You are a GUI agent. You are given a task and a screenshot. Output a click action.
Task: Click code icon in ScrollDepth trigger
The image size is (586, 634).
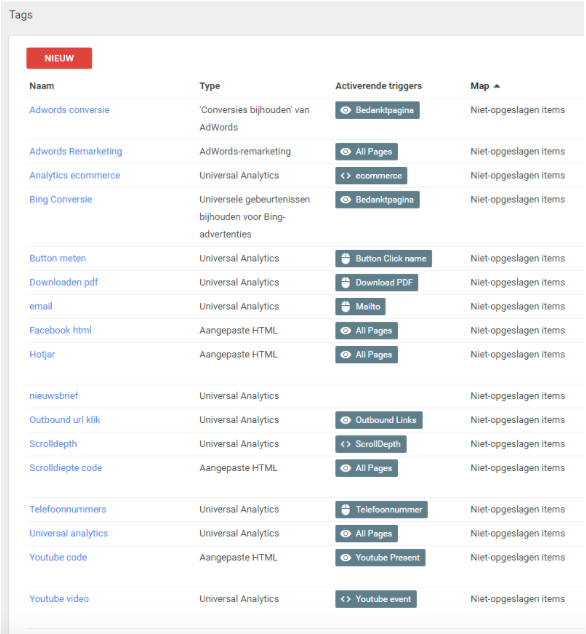click(x=345, y=444)
